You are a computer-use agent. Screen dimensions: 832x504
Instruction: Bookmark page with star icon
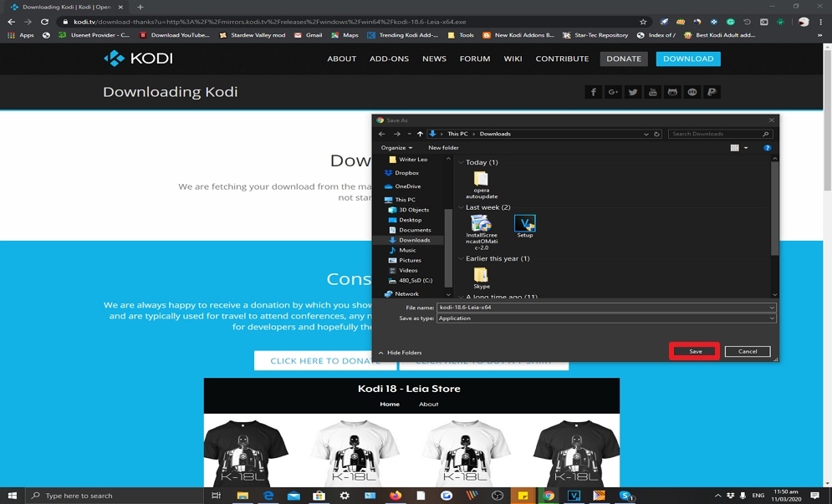click(x=642, y=22)
